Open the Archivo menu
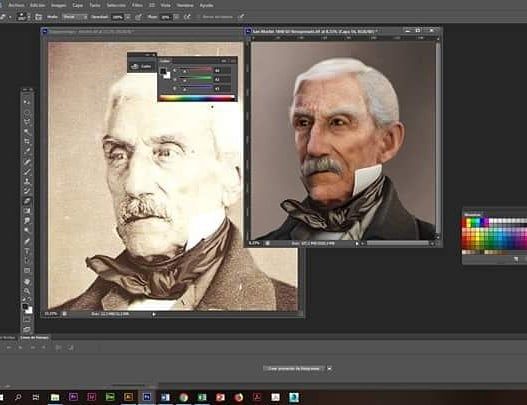Screen dimensions: 527x405 pyautogui.click(x=16, y=5)
